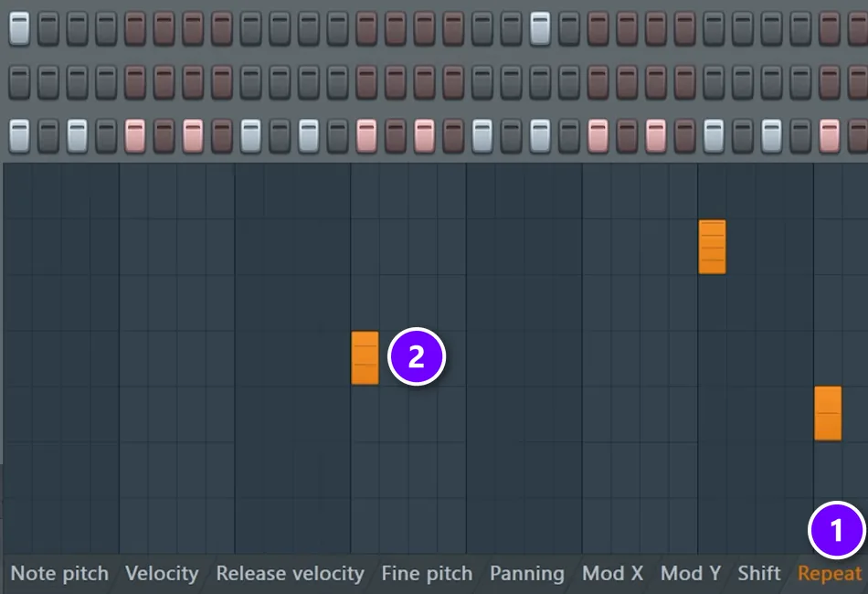
Task: Turn off lit step 3 in bottom row
Action: 77,135
